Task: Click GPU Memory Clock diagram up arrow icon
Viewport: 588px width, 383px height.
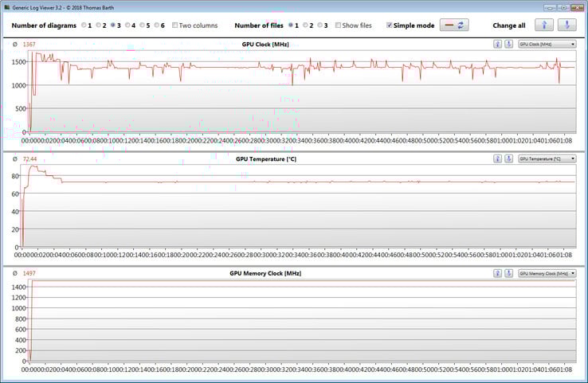Action: click(498, 274)
